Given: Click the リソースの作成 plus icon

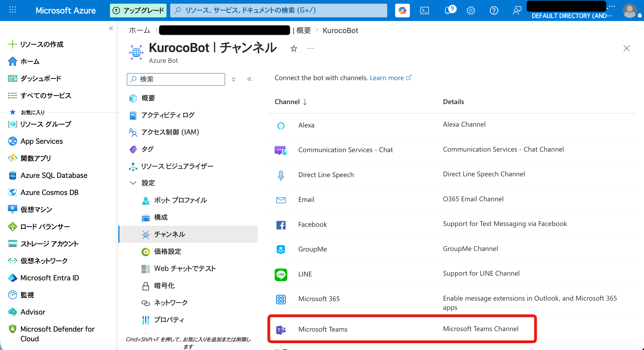Looking at the screenshot, I should pos(12,44).
